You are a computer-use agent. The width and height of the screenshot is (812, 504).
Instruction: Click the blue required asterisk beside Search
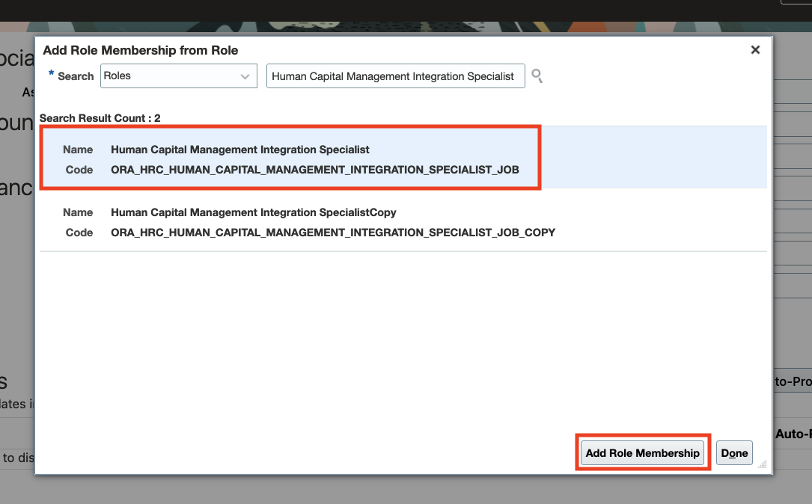coord(52,73)
